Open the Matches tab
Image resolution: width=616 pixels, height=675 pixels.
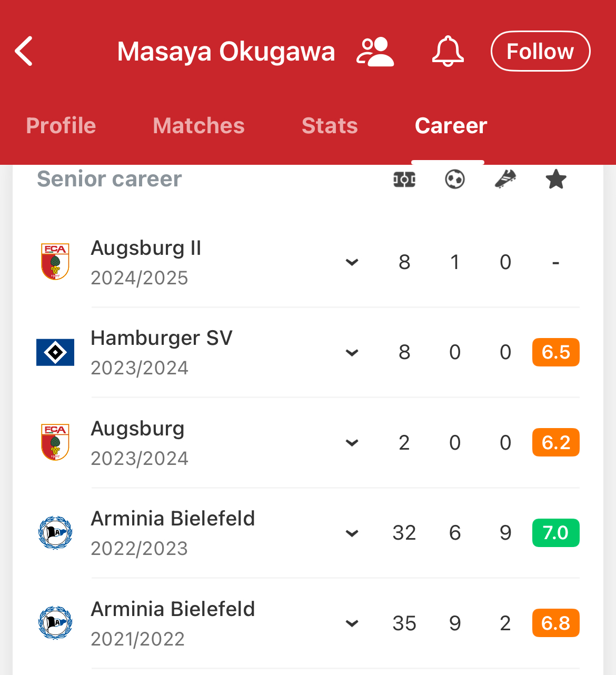tap(198, 126)
